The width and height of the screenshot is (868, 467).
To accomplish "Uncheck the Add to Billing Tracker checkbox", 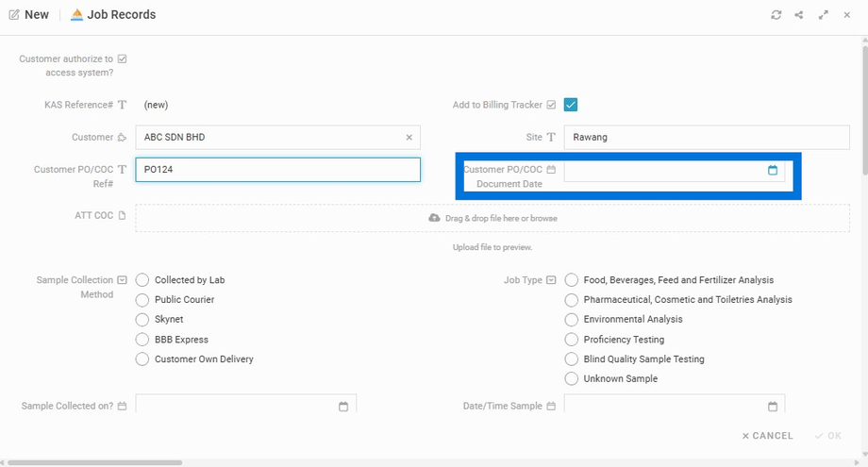I will (571, 105).
